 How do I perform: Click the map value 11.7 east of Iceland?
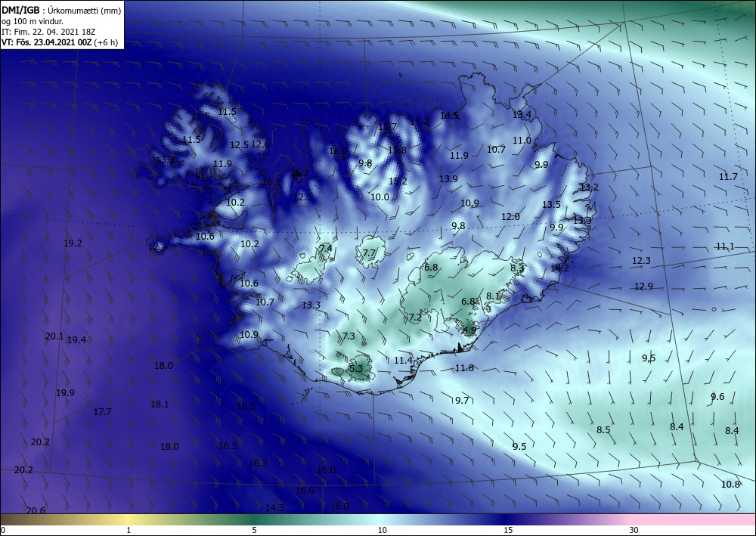tap(728, 176)
